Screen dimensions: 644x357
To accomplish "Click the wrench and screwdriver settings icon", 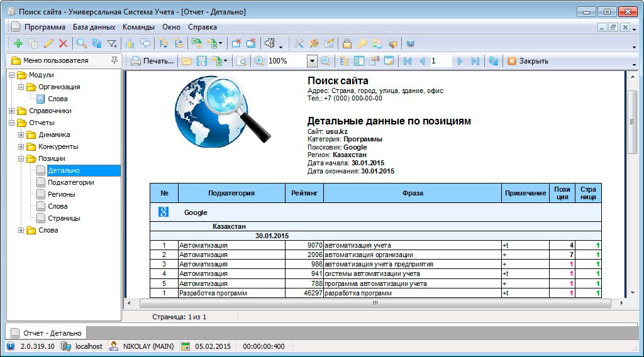I will pos(299,43).
